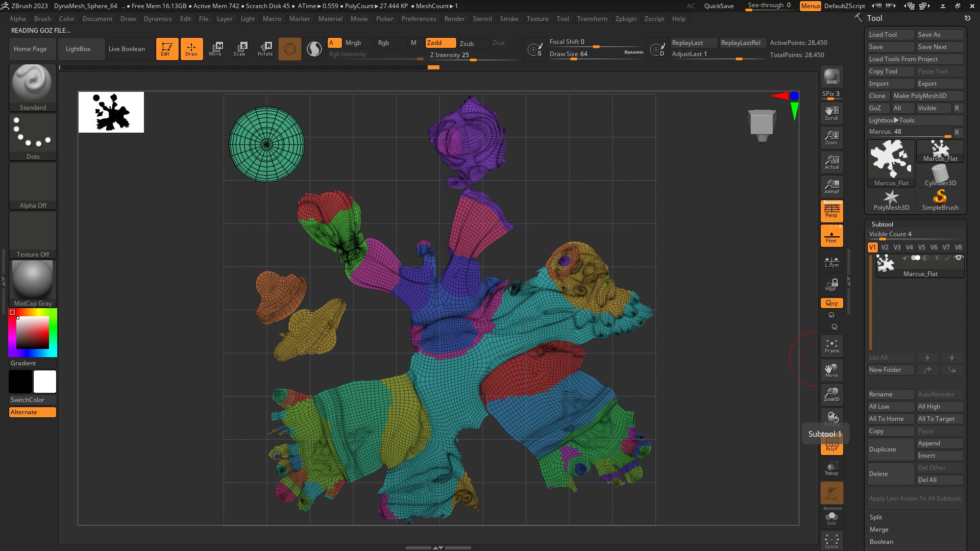Screen dimensions: 980x551
Task: Toggle Transp transparency mode
Action: pos(831,468)
